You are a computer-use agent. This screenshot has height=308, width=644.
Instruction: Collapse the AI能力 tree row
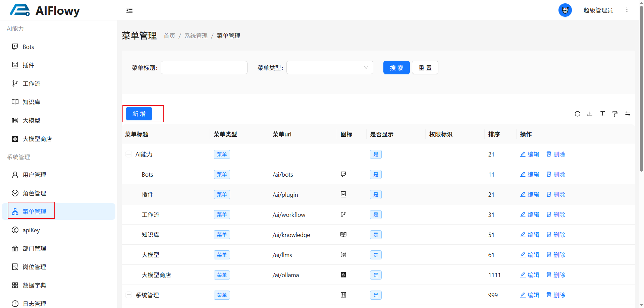point(128,154)
